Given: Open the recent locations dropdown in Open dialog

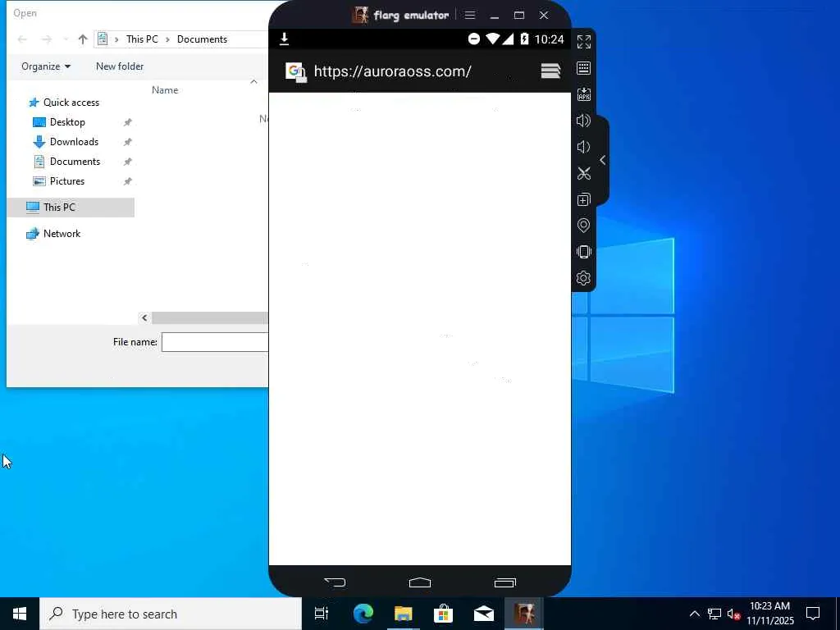Looking at the screenshot, I should click(66, 39).
